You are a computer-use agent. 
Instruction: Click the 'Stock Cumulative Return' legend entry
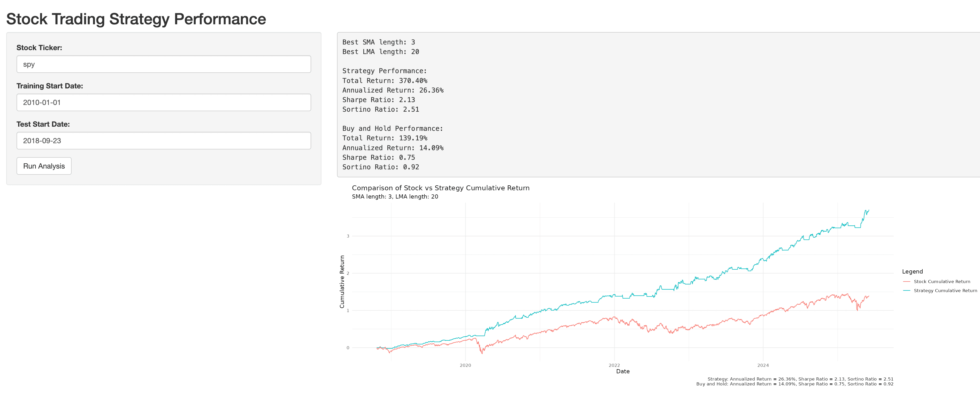(x=942, y=282)
